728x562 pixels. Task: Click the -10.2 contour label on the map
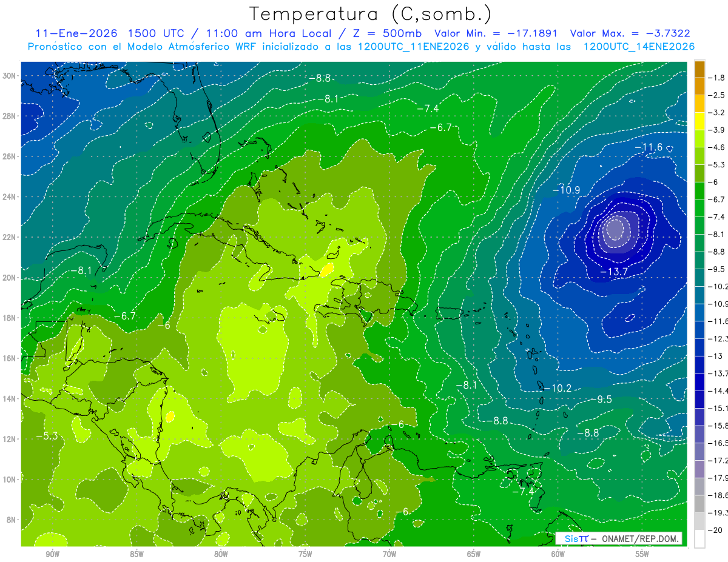558,388
